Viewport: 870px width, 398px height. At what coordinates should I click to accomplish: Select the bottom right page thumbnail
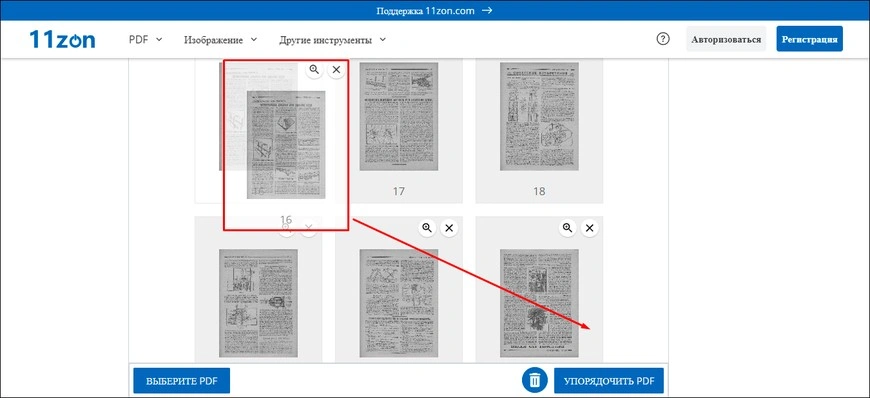pyautogui.click(x=539, y=303)
